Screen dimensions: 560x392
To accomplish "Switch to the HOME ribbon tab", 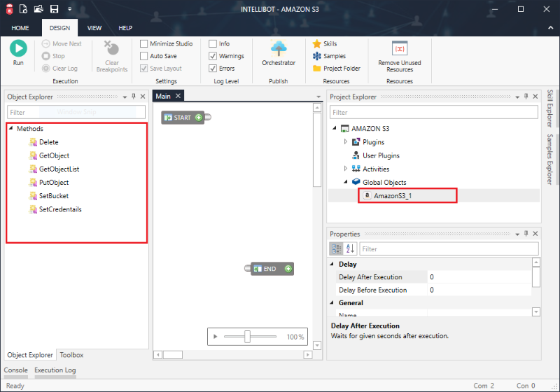I will [20, 28].
